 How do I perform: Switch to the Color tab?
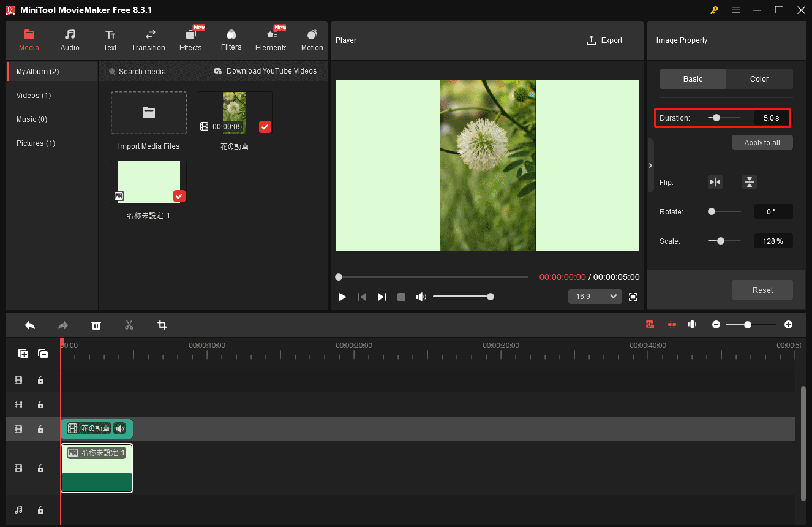pos(759,79)
